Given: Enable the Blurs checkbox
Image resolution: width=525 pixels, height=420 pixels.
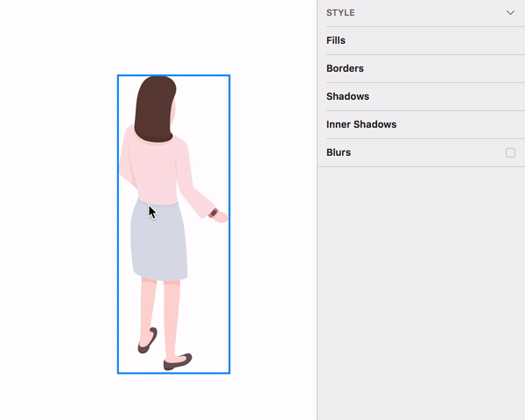Looking at the screenshot, I should 510,153.
